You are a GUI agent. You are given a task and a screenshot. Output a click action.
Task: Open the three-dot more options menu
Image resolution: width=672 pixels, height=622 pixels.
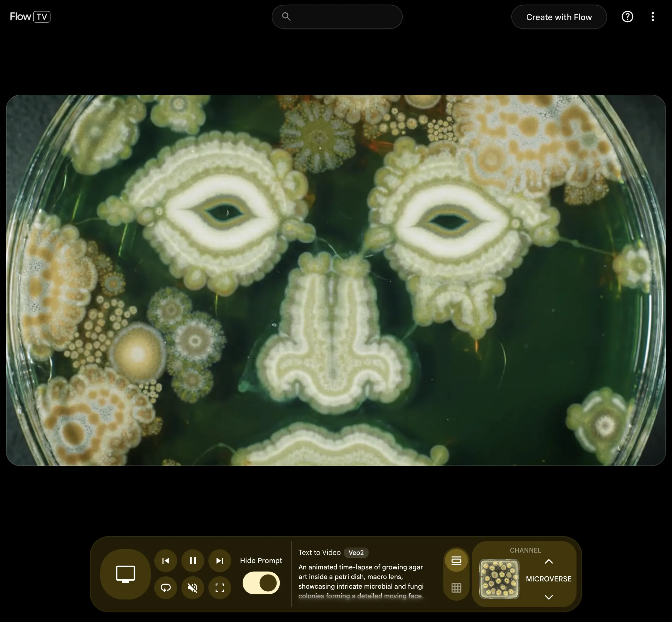(x=652, y=17)
